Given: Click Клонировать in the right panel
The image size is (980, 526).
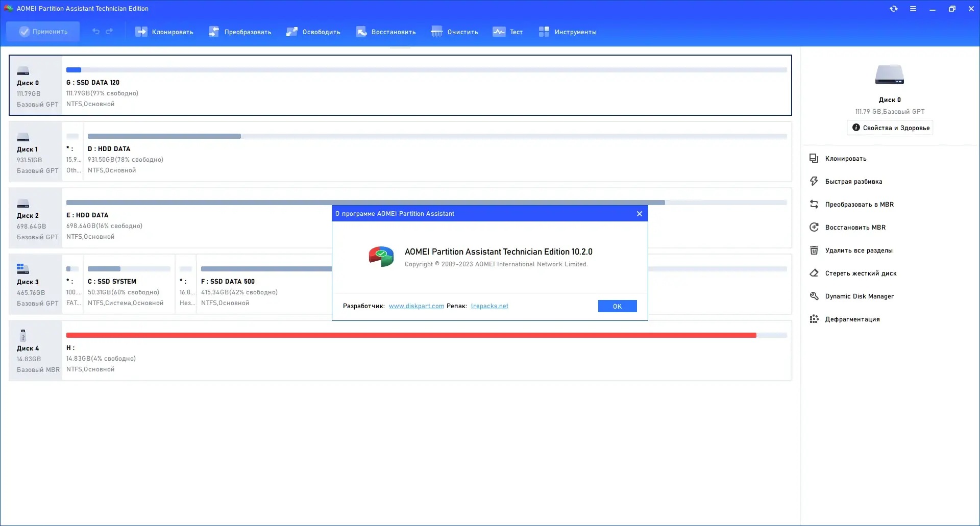Looking at the screenshot, I should pyautogui.click(x=846, y=159).
